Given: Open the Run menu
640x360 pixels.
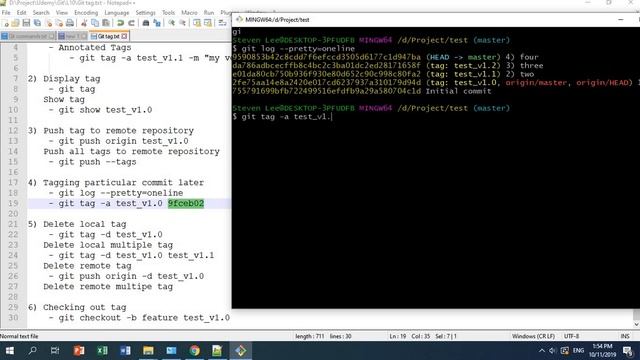Looking at the screenshot, I should coord(209,13).
